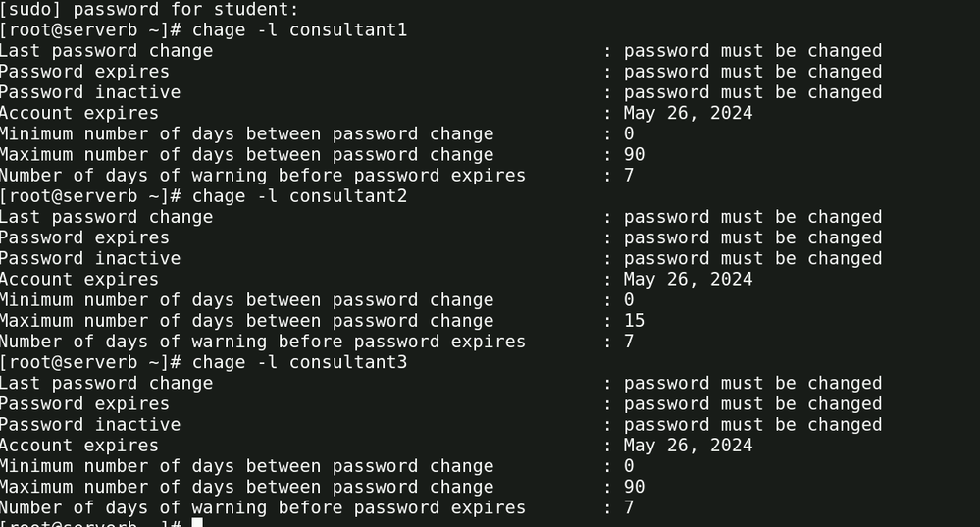Click consultant3's 'May 26, 2024' expiry date
Screen dimensions: 980x527
click(688, 446)
